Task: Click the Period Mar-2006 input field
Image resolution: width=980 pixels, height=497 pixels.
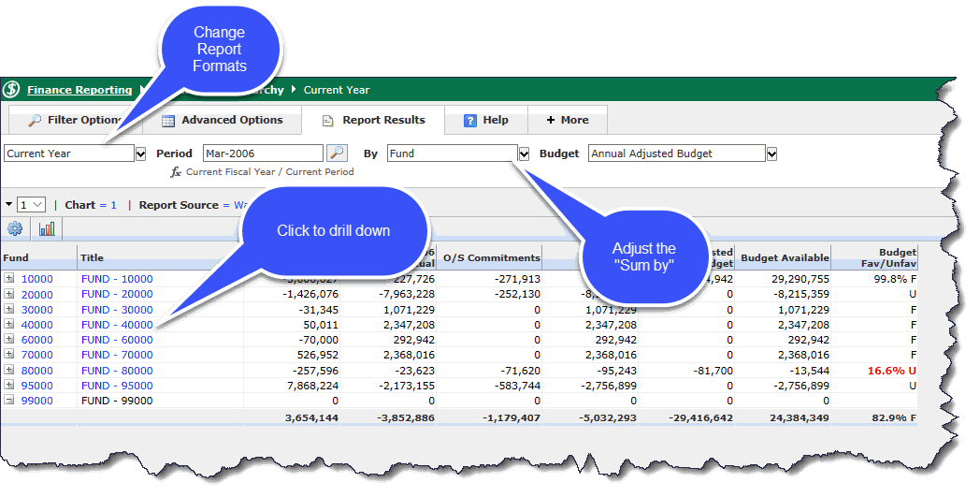Action: point(262,153)
